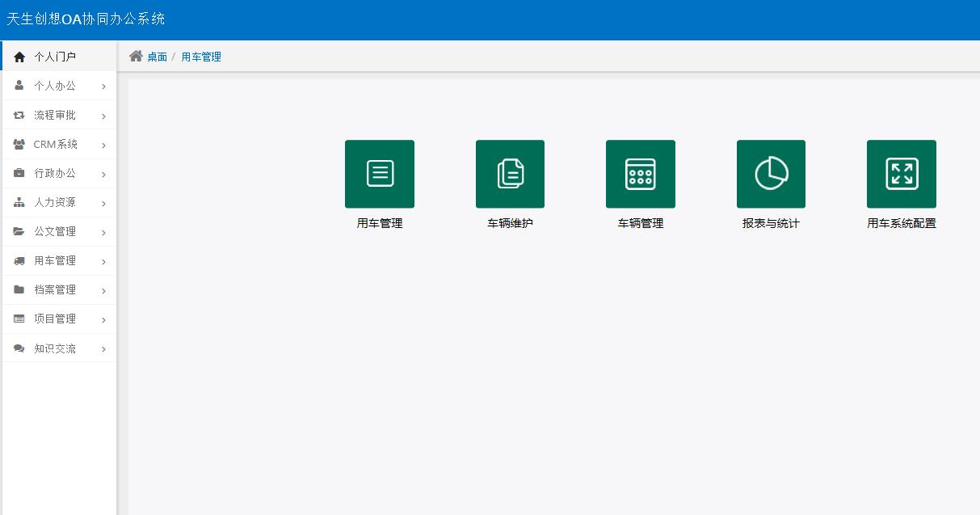Select 项目管理 in the sidebar menu
980x515 pixels.
click(55, 319)
